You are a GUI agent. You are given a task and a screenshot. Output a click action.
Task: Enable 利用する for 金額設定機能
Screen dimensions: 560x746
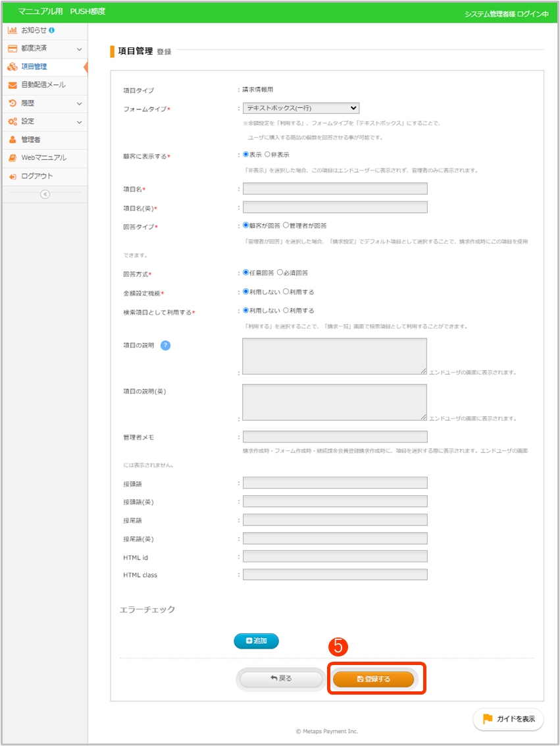click(x=286, y=292)
